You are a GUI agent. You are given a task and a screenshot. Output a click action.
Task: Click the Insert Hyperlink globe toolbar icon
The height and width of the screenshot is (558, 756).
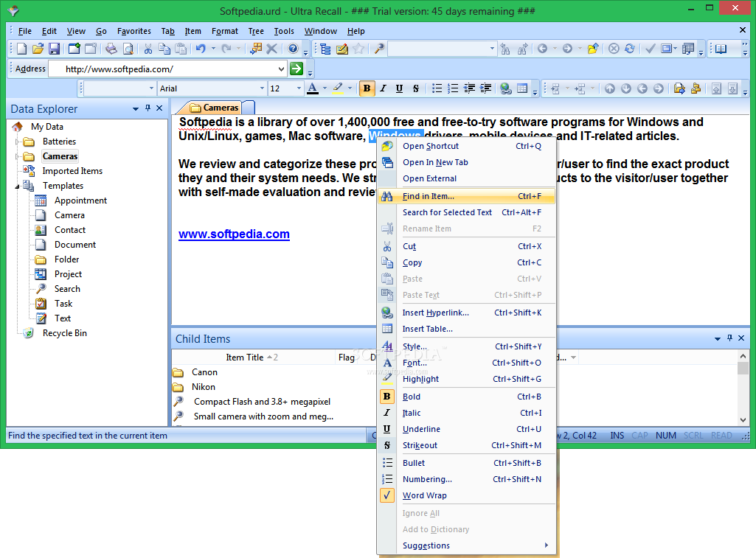coord(506,88)
